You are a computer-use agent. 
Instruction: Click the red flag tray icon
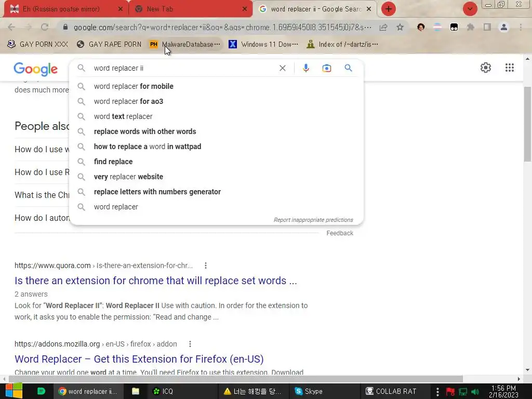point(450,392)
